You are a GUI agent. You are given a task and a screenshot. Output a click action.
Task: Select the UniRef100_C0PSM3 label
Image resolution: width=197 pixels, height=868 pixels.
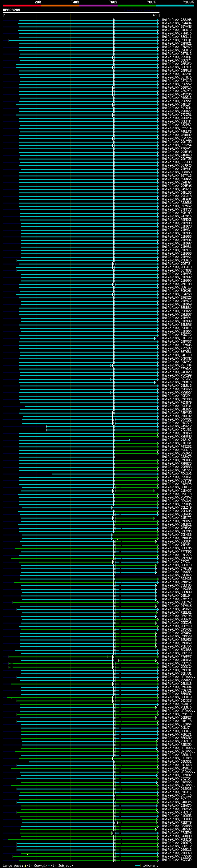[176, 358]
